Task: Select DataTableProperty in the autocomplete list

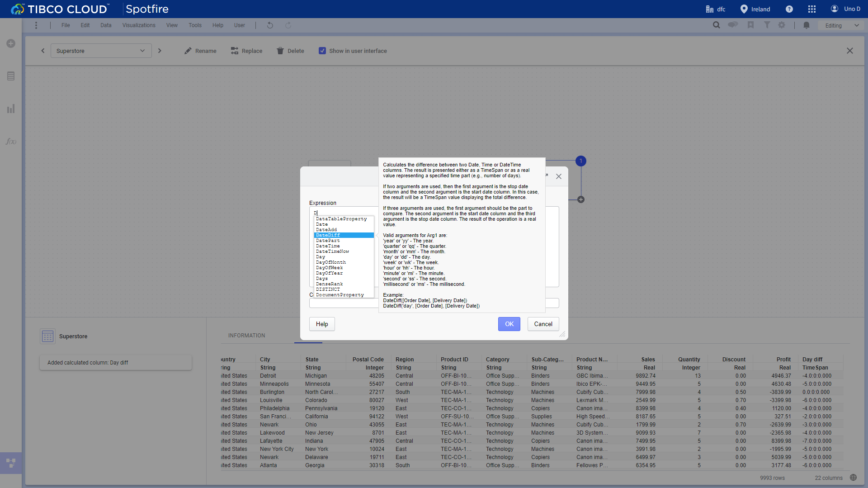Action: (x=344, y=219)
